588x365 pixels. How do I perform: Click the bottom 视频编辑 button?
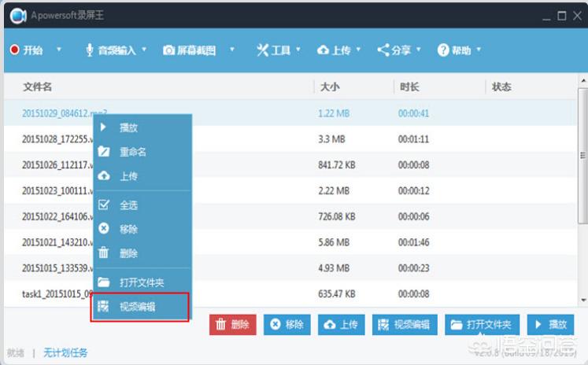[405, 324]
